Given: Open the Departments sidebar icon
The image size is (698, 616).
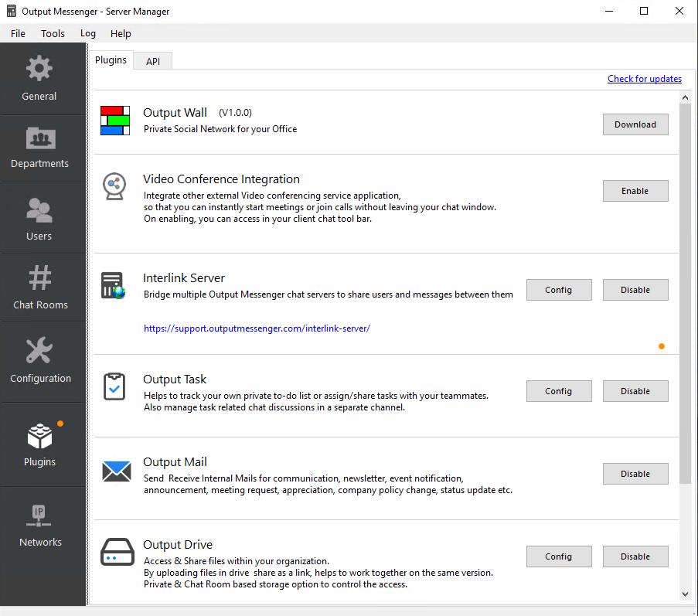Looking at the screenshot, I should point(40,138).
